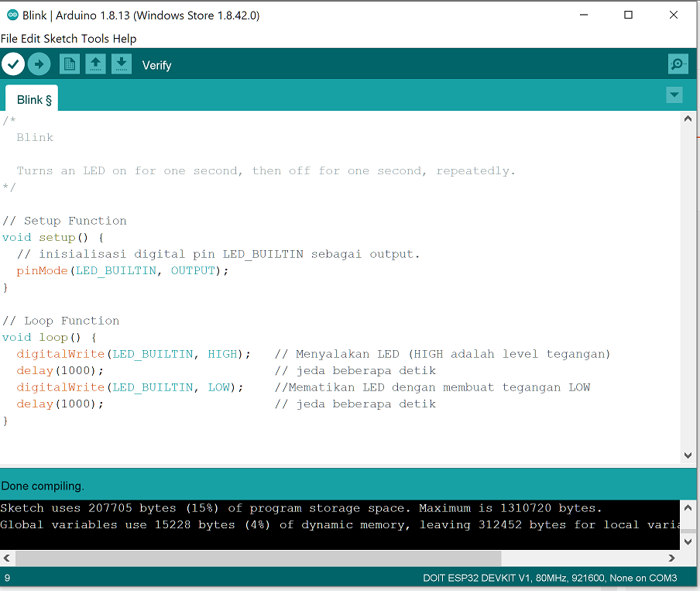Viewport: 700px width, 591px height.
Task: Click digitalWrite(LED_BUILTIN, LOW) code
Action: tap(130, 387)
